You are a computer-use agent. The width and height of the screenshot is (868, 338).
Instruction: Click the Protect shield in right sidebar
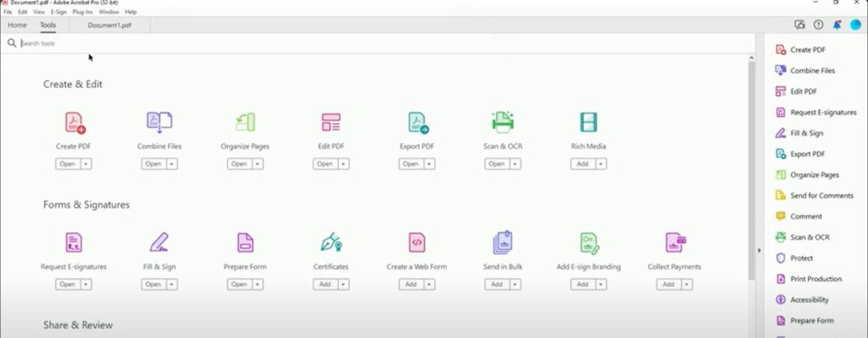tap(794, 258)
